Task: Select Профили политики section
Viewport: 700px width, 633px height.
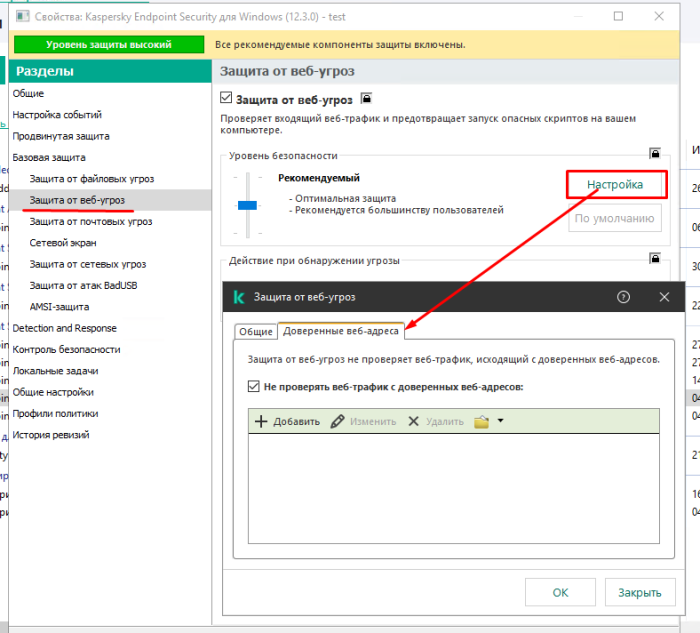Action: click(55, 414)
